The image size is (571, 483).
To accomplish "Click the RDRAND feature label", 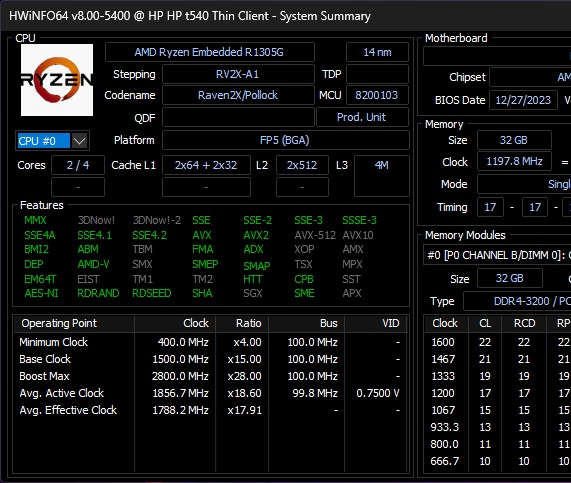I will (98, 293).
